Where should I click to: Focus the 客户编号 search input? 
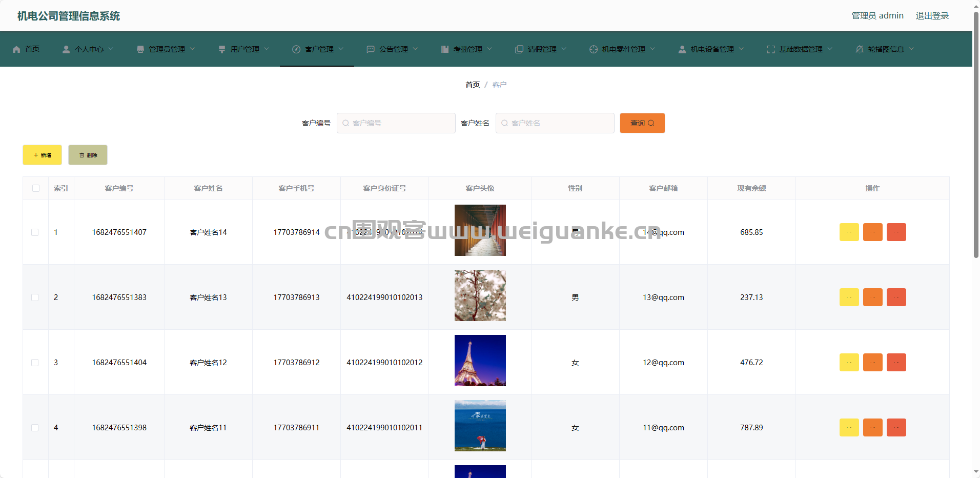coord(396,123)
